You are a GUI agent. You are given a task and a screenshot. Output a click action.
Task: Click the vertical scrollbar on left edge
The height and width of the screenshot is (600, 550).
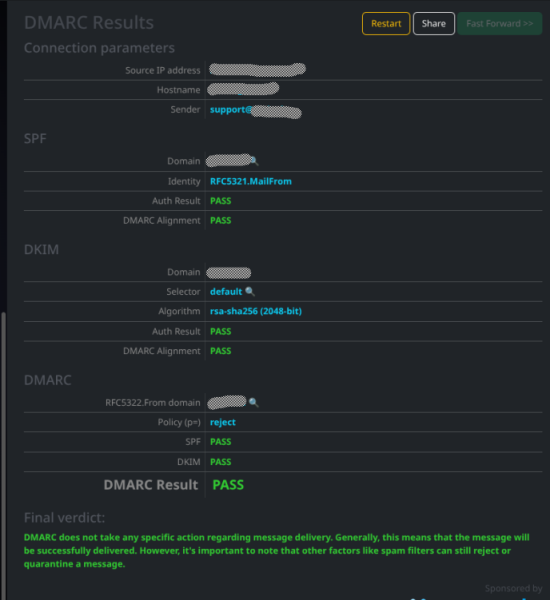(3, 455)
